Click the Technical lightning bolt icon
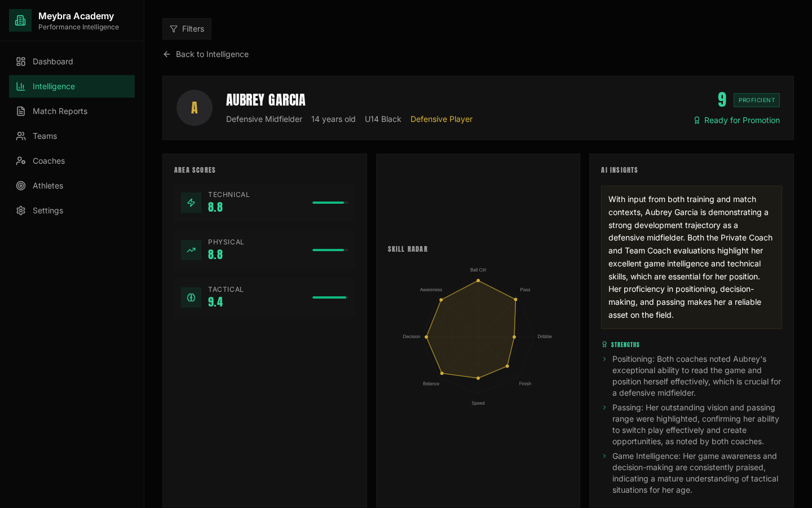 pos(191,203)
